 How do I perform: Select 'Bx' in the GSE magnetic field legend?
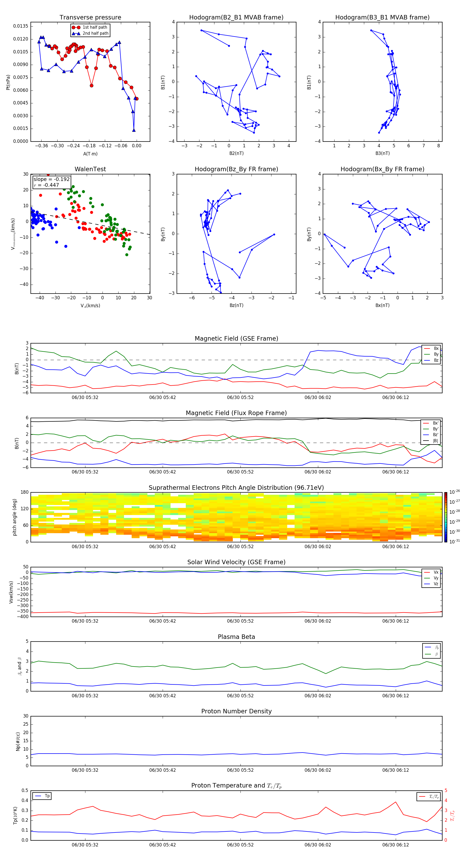tap(431, 349)
